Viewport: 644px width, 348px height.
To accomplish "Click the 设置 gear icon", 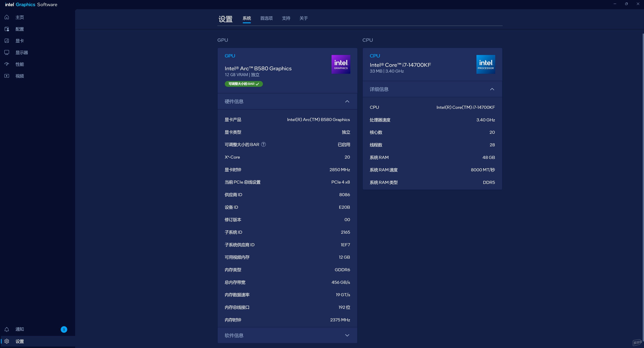I will tap(7, 341).
